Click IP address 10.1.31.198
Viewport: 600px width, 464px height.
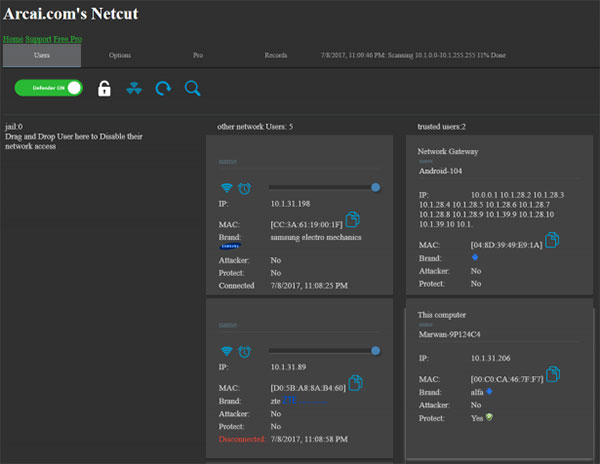290,204
